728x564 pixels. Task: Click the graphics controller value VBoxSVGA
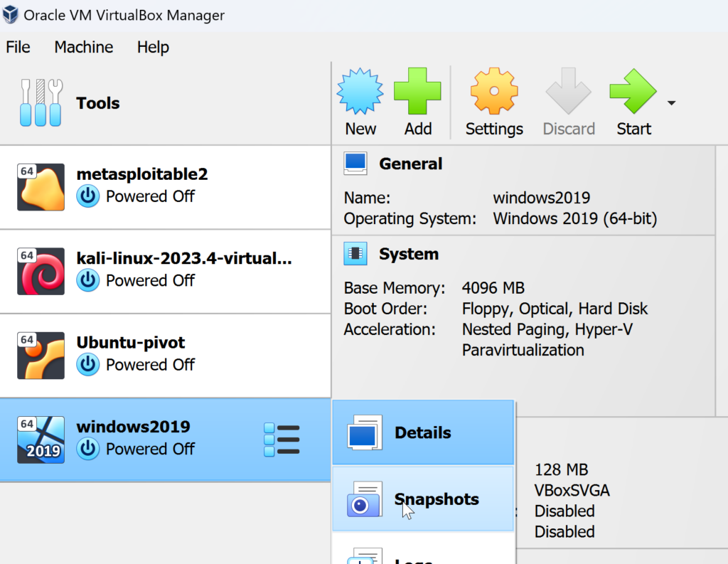[x=572, y=491]
